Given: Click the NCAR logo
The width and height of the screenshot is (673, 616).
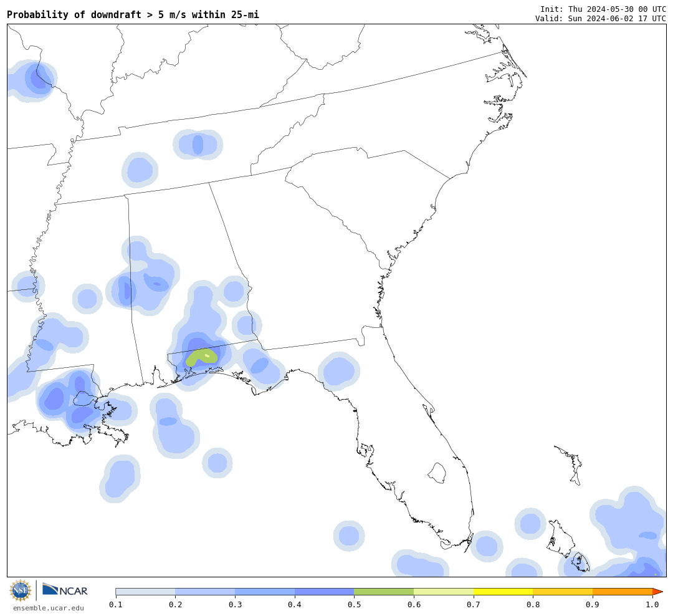Looking at the screenshot, I should pyautogui.click(x=65, y=590).
